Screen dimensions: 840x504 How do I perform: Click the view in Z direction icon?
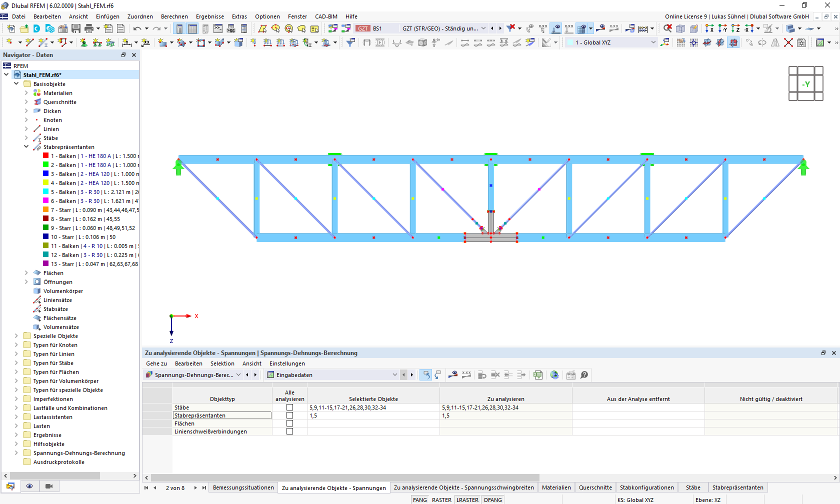pyautogui.click(x=735, y=28)
